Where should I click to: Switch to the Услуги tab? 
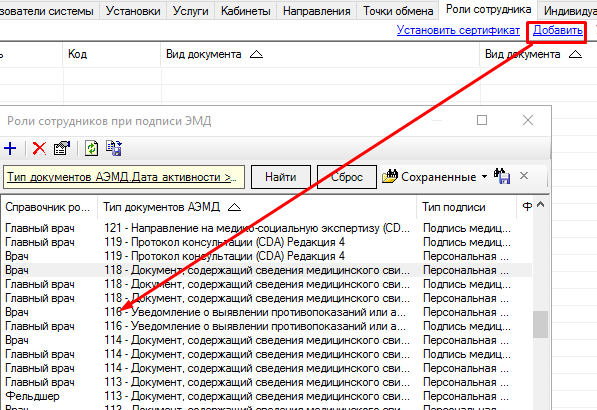(x=190, y=11)
